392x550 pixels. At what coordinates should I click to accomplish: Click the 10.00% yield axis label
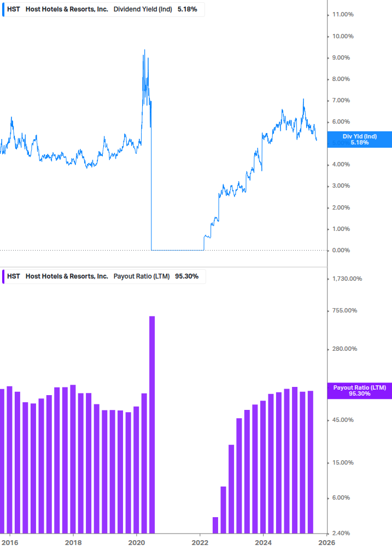point(343,36)
